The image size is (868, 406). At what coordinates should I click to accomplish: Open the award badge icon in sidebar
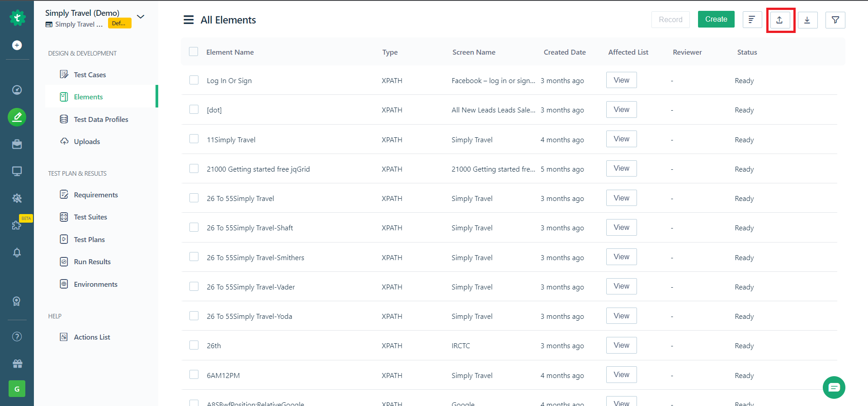17,301
